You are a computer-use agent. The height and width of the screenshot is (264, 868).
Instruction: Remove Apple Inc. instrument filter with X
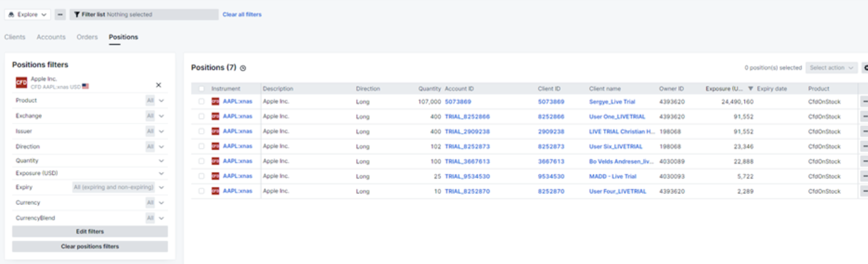click(159, 85)
